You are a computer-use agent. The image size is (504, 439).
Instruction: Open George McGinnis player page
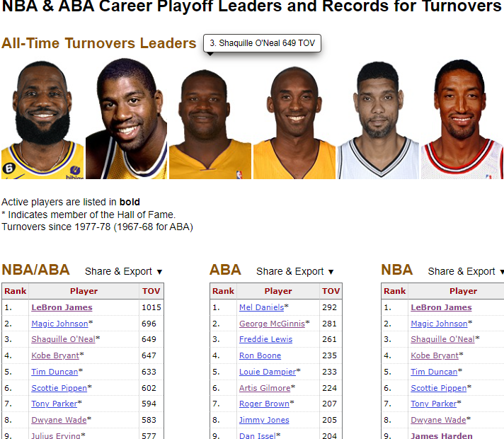pos(272,324)
